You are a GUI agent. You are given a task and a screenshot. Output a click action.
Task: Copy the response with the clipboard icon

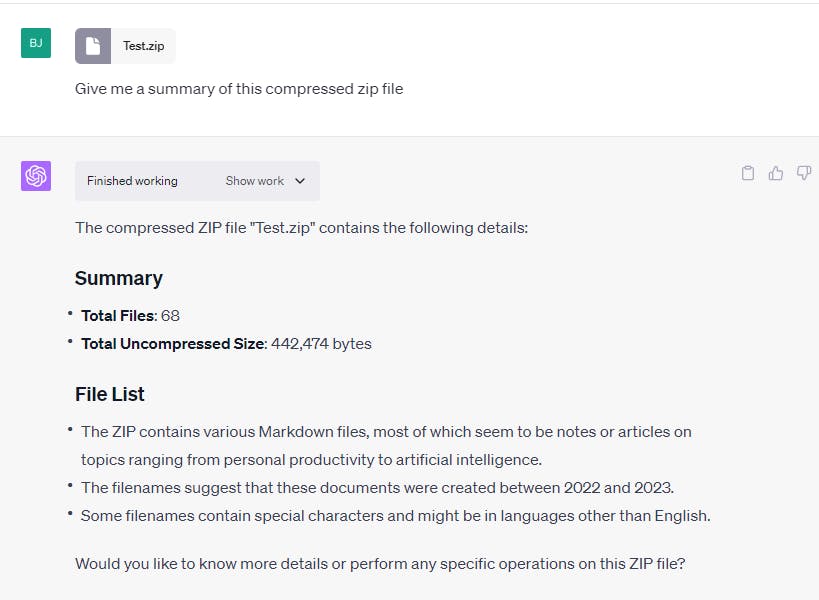(x=747, y=173)
